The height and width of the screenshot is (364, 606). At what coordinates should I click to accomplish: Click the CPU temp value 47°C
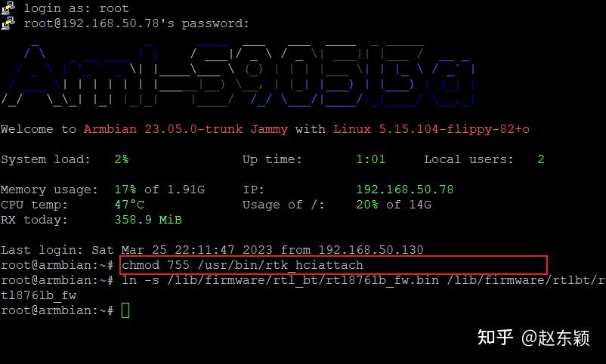point(129,205)
